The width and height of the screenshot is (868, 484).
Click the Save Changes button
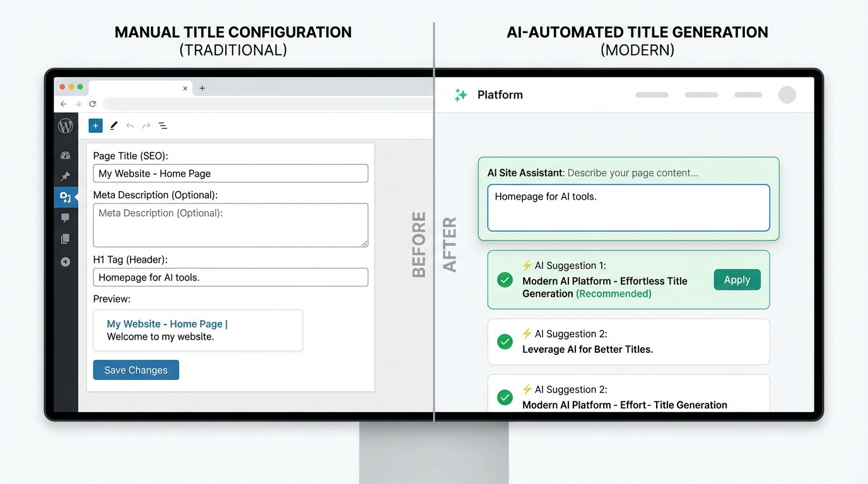pyautogui.click(x=136, y=370)
